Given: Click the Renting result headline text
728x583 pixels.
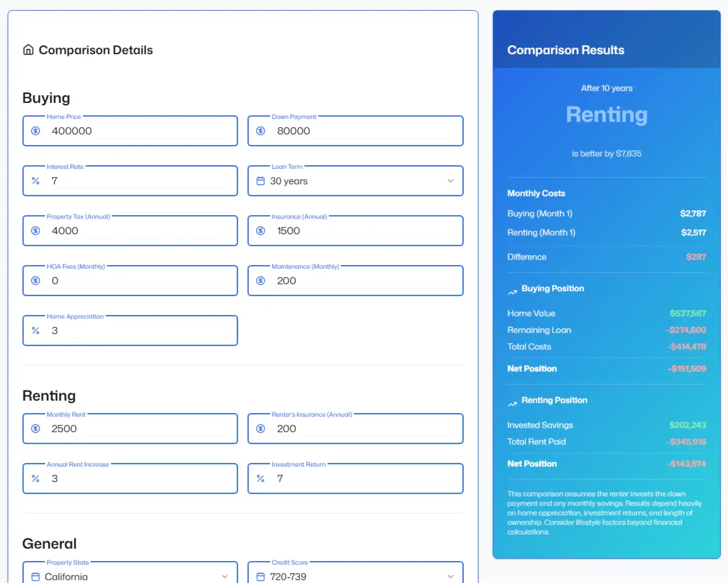Looking at the screenshot, I should click(606, 115).
